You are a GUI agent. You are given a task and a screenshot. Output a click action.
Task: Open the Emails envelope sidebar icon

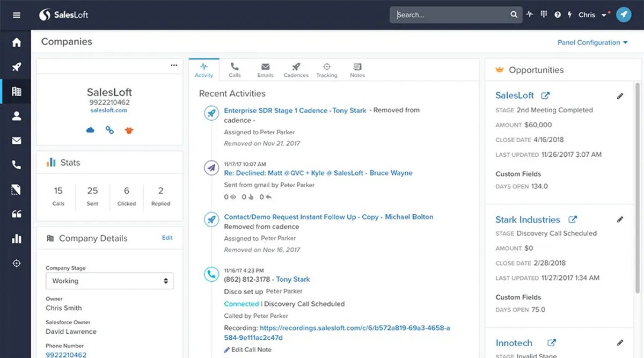[17, 141]
